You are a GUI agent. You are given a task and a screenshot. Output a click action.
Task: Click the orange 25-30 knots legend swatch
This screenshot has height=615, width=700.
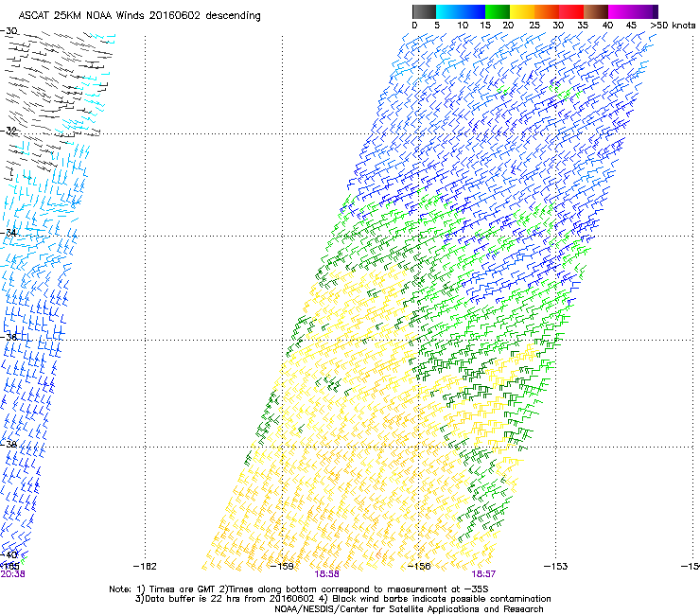click(x=547, y=11)
